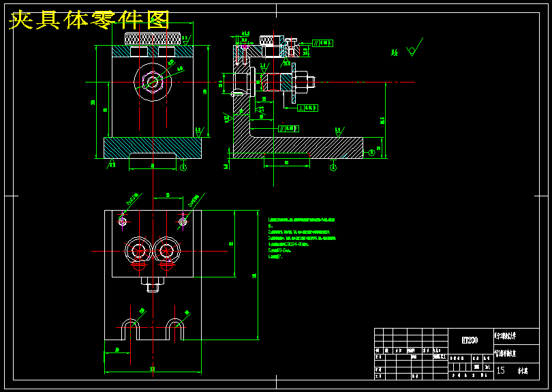Image resolution: width=552 pixels, height=392 pixels.
Task: Click the yellow title 夹具体零件图
Action: (89, 20)
